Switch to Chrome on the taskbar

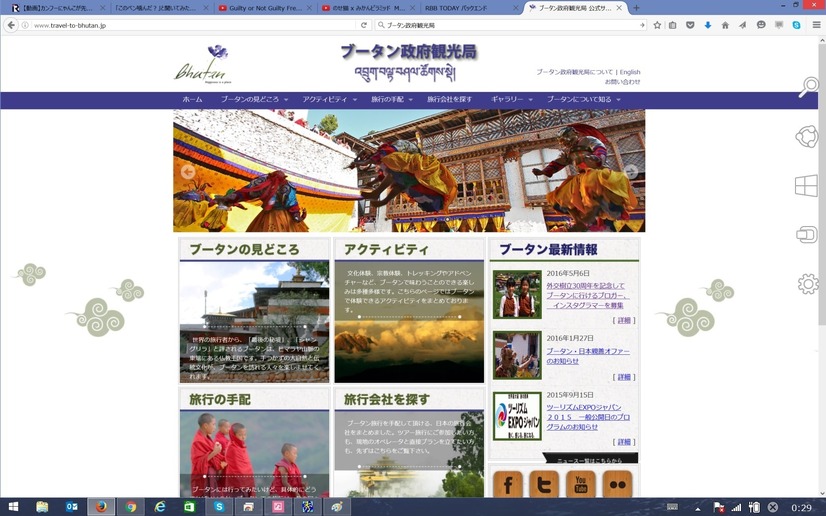(x=131, y=507)
